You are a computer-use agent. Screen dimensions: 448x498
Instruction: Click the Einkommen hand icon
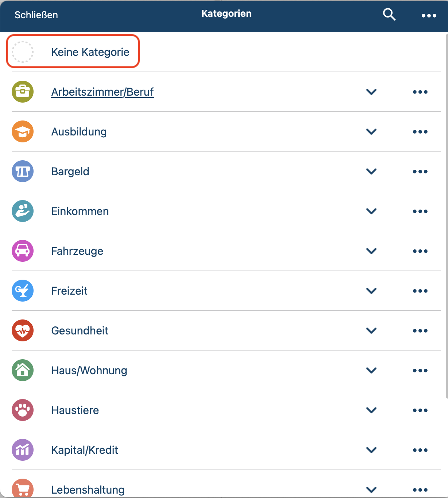[23, 211]
